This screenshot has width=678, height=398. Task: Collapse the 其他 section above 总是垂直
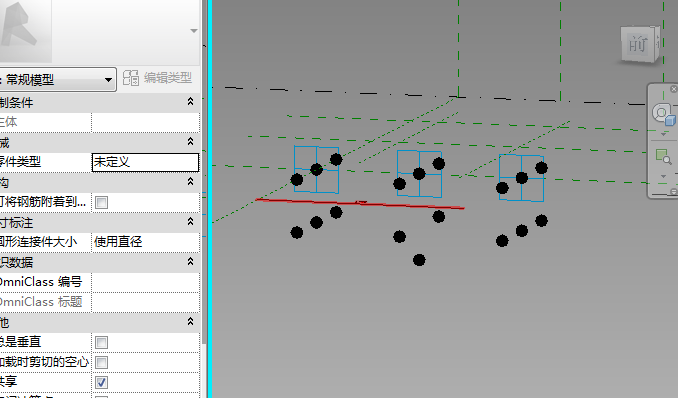coord(190,321)
